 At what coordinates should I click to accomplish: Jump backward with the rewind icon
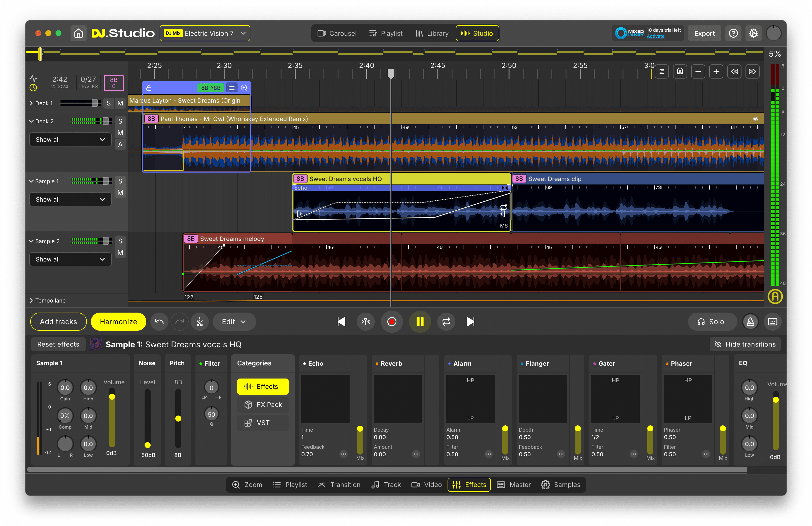tap(734, 71)
